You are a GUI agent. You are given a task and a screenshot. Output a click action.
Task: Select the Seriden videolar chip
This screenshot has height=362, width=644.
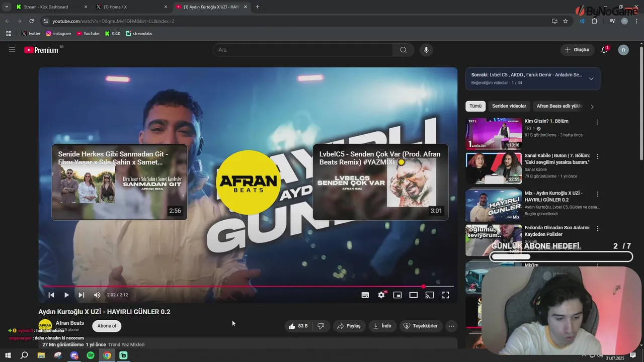click(x=509, y=106)
